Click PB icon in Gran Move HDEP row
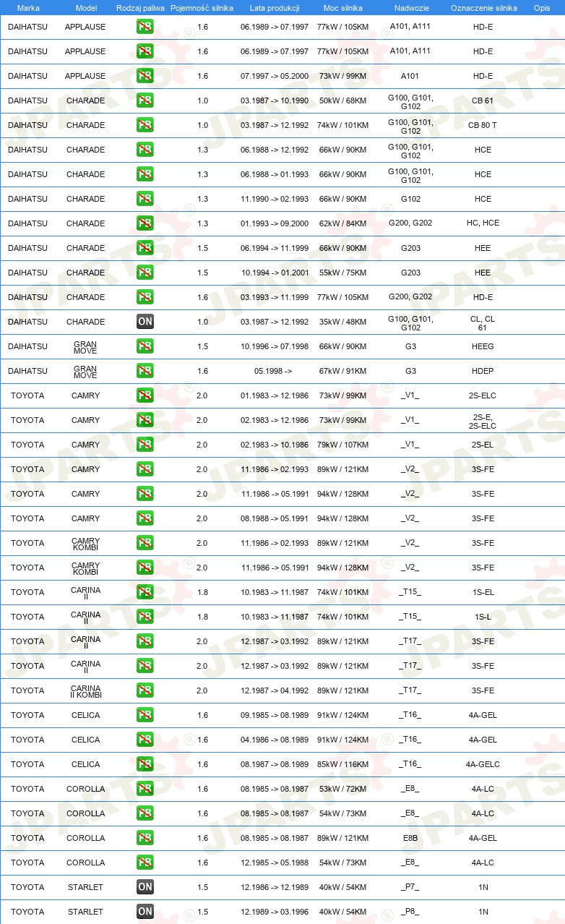Image resolution: width=565 pixels, height=924 pixels. (x=145, y=371)
